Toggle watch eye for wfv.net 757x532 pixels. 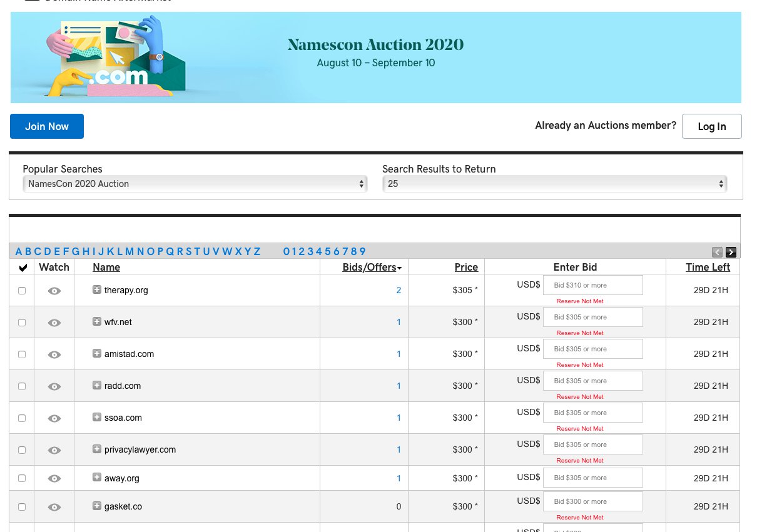54,323
